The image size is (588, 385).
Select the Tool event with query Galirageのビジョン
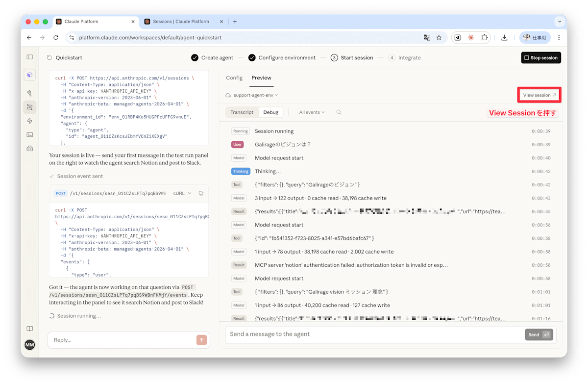click(391, 185)
